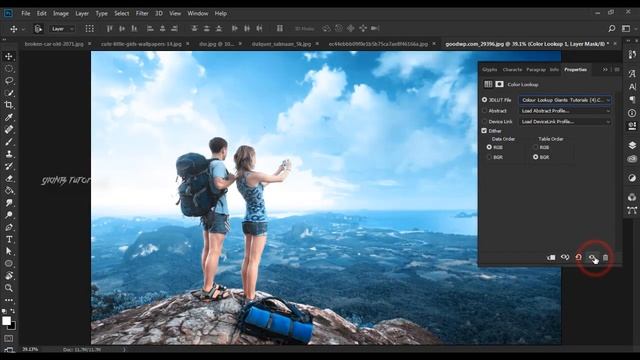
Task: Click the adjustment icon beside Color Lookup
Action: (488, 84)
